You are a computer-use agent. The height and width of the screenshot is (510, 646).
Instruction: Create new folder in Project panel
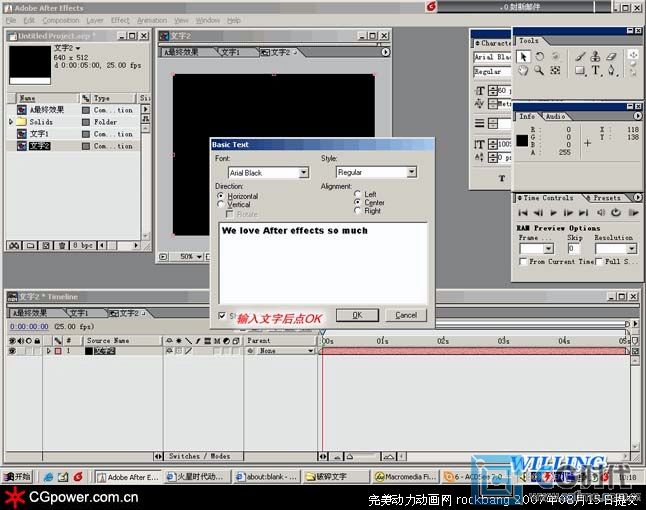tap(30, 246)
